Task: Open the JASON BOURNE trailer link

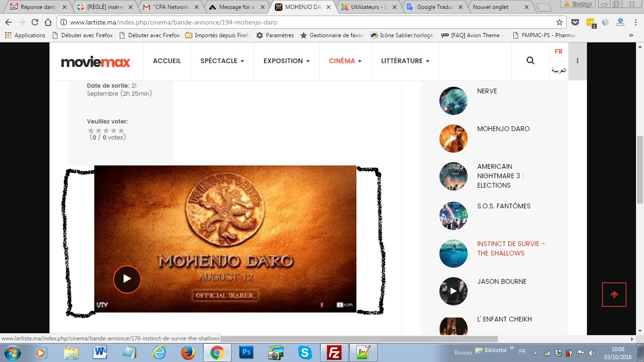Action: pos(502,281)
